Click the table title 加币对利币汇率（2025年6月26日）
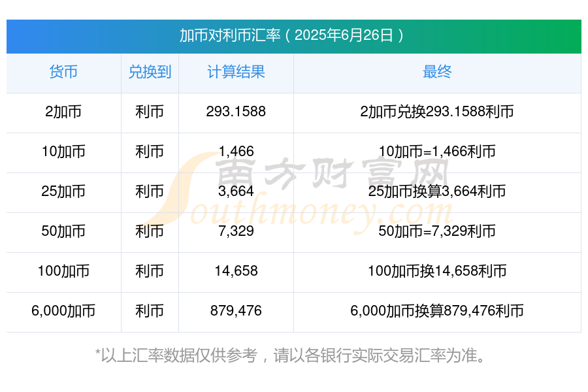Viewport: 588px width, 392px height. pos(292,35)
